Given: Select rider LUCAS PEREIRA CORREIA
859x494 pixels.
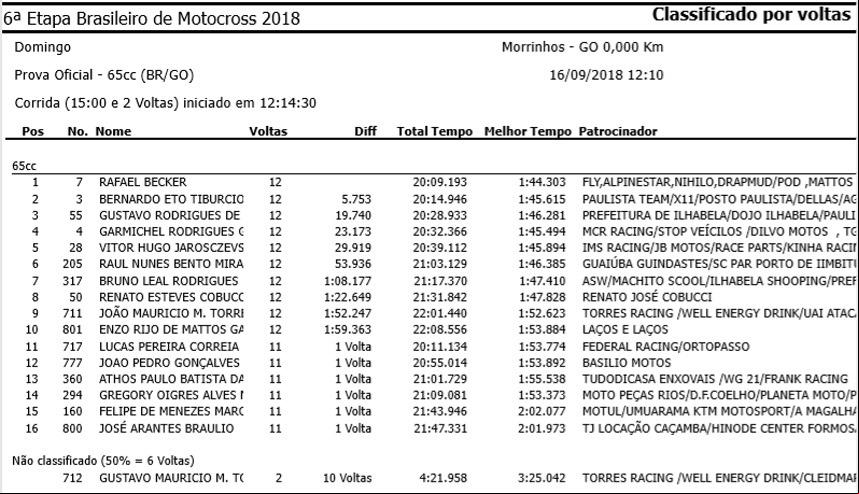Looking at the screenshot, I should (169, 347).
